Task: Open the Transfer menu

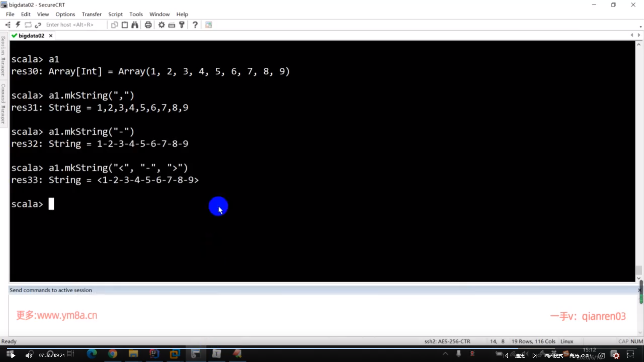Action: pos(91,14)
